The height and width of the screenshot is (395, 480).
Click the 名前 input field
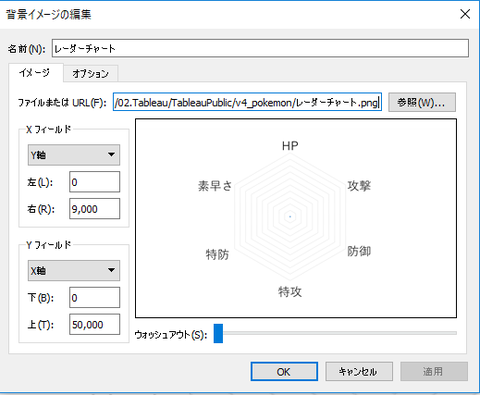[x=260, y=48]
